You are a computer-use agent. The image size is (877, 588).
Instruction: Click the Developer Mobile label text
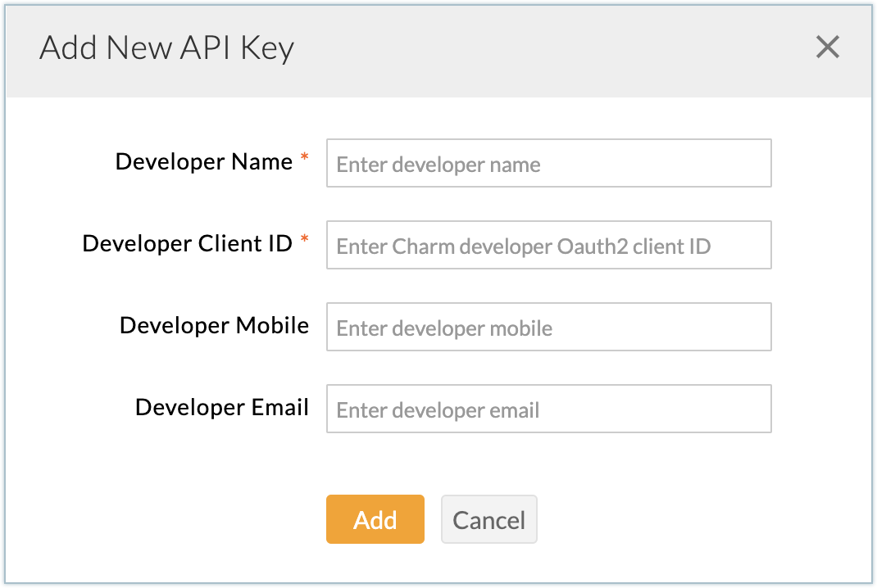tap(214, 325)
